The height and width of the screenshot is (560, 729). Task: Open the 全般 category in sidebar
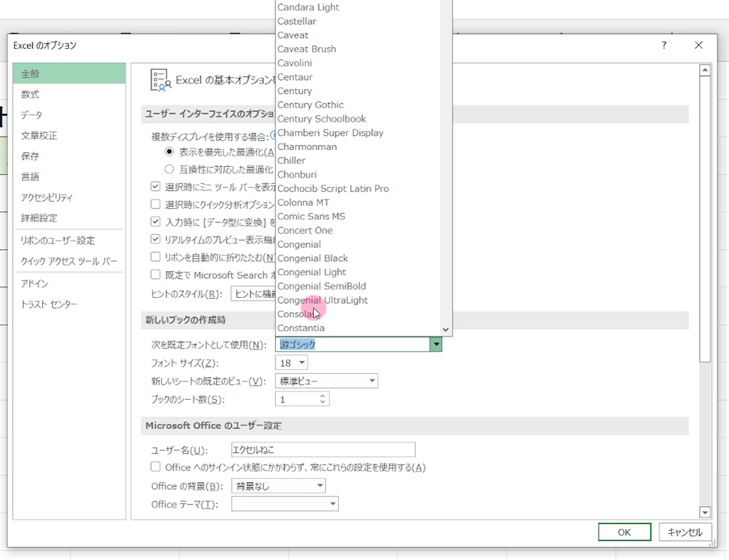(69, 74)
